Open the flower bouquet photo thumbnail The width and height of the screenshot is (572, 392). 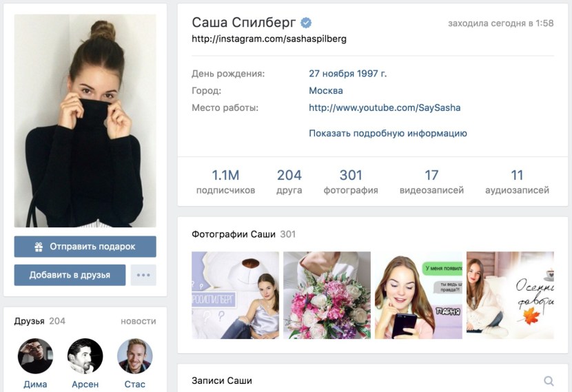[327, 295]
